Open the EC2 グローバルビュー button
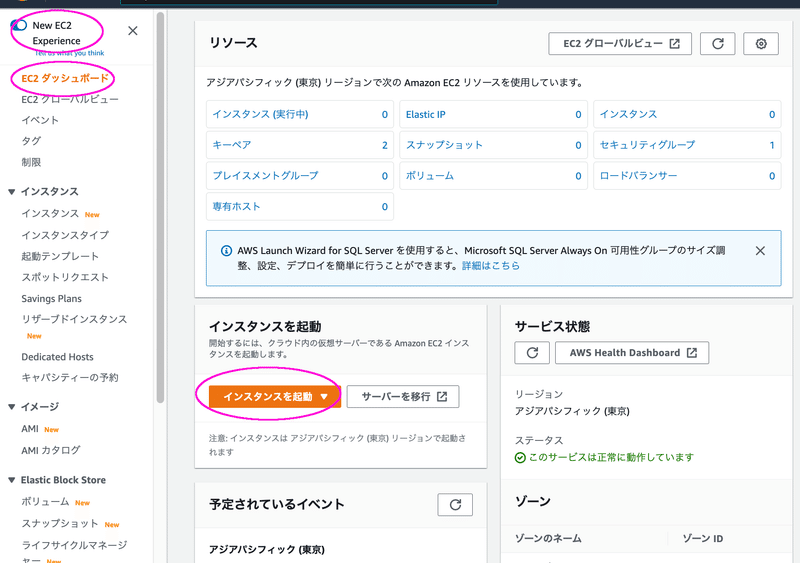The image size is (800, 563). (x=620, y=44)
